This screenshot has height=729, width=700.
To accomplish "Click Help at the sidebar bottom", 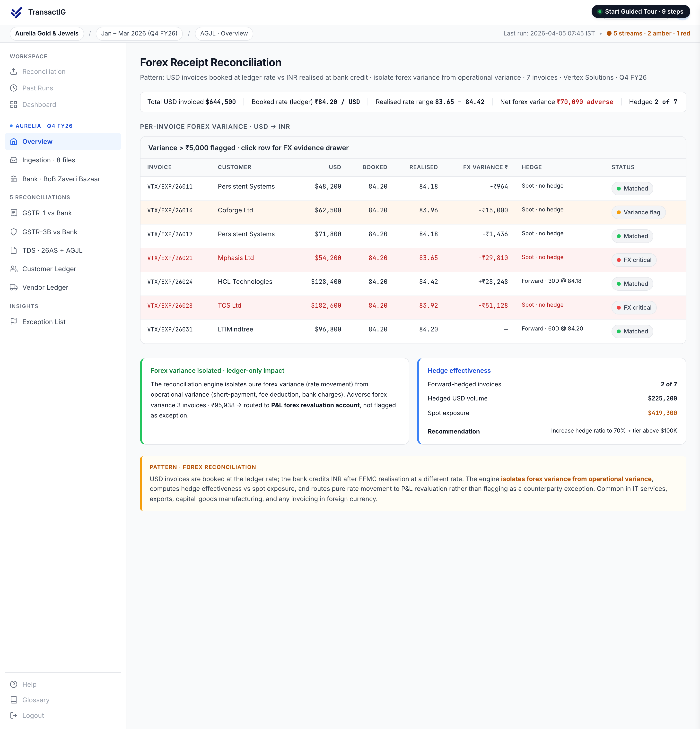I will [x=63, y=684].
